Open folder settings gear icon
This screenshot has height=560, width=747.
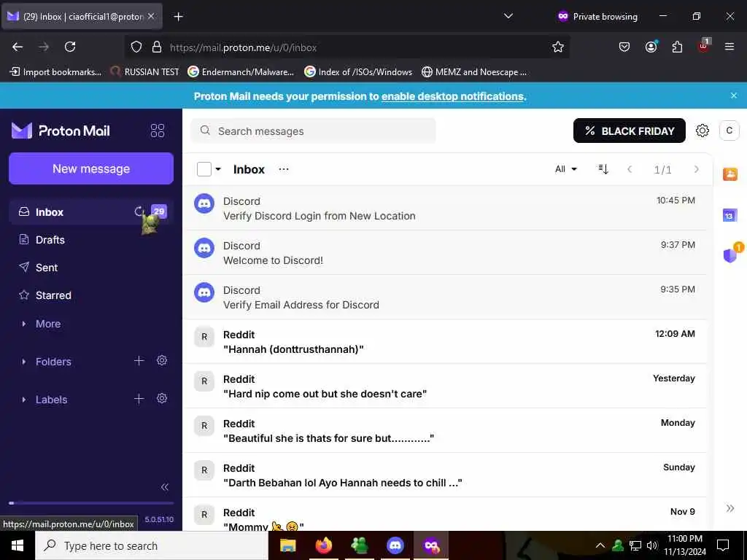click(162, 360)
